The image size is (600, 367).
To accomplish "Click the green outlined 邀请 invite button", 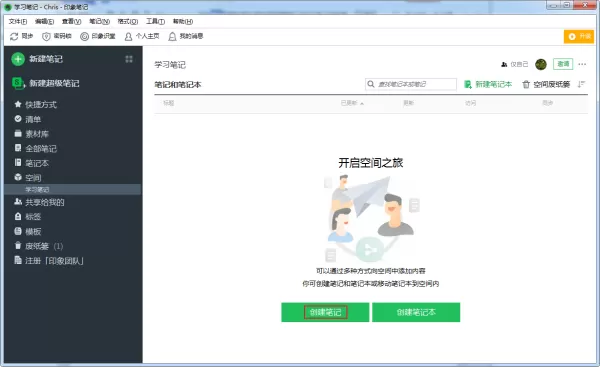I will click(x=563, y=64).
